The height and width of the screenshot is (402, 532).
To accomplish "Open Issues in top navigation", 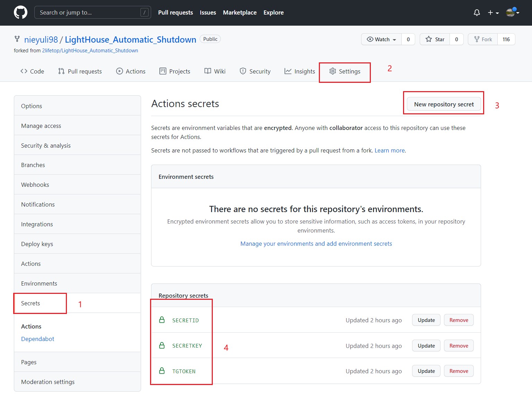I will click(208, 12).
